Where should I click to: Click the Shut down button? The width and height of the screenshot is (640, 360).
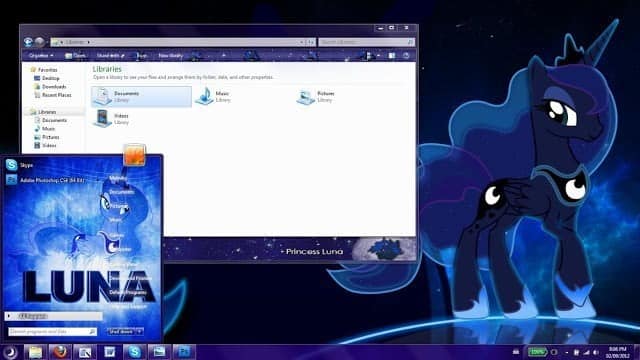tap(121, 332)
